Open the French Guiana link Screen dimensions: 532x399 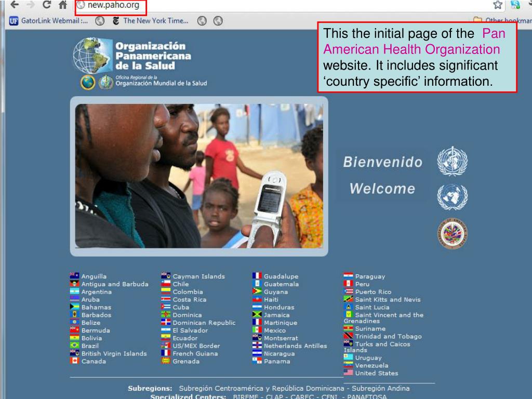pyautogui.click(x=195, y=353)
